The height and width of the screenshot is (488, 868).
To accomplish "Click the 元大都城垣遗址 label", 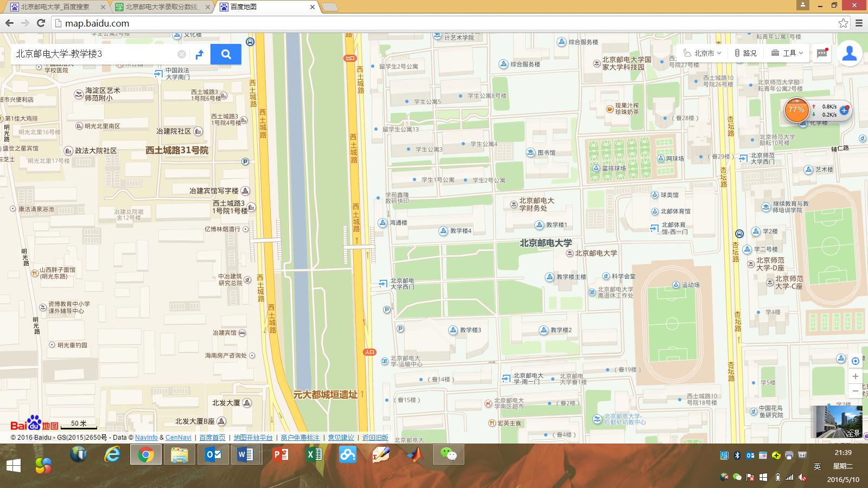I will tap(325, 395).
